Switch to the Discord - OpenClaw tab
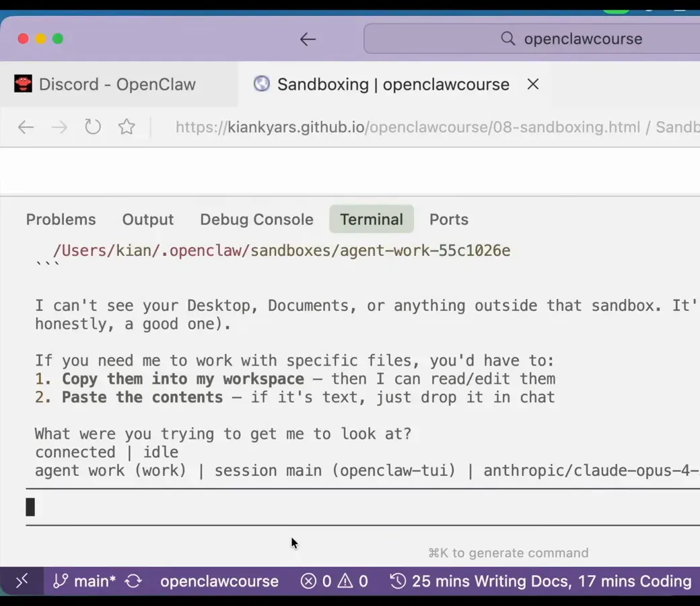700x606 pixels. pyautogui.click(x=118, y=84)
